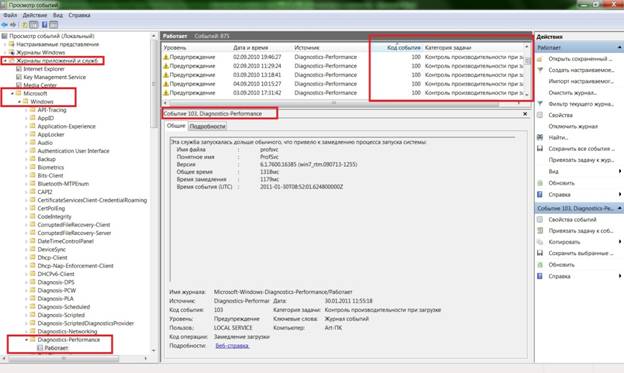
Task: Click the Сохранить все события disk icon
Action: (x=540, y=148)
